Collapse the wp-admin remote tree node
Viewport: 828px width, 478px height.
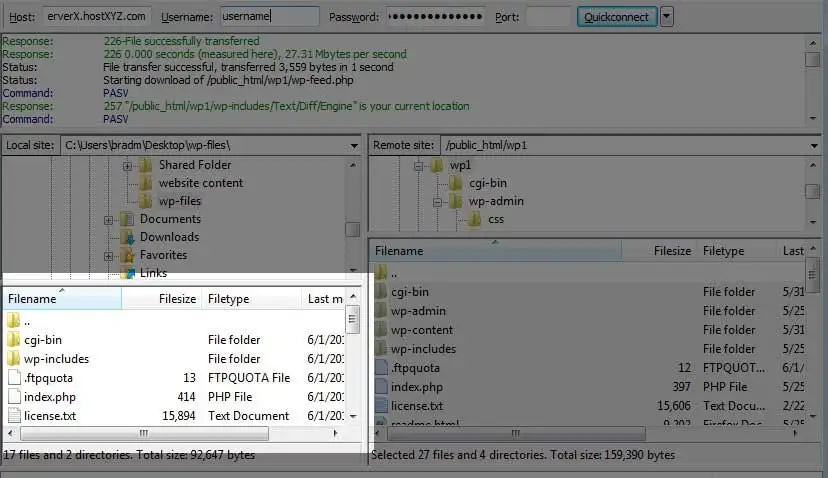[437, 202]
